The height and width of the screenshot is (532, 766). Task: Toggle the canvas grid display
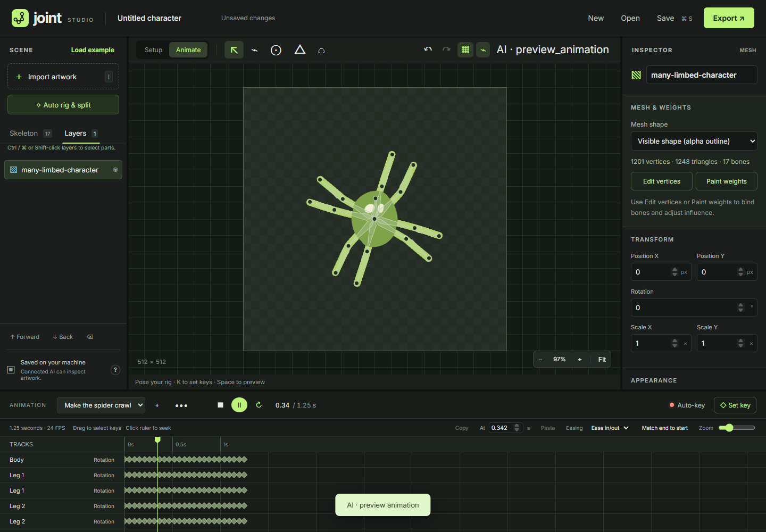tap(465, 49)
